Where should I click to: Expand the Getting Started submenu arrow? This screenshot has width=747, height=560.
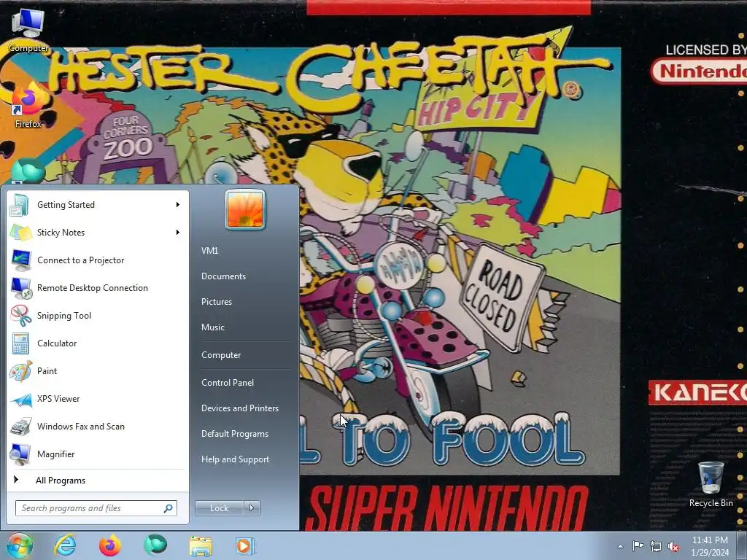(x=178, y=205)
